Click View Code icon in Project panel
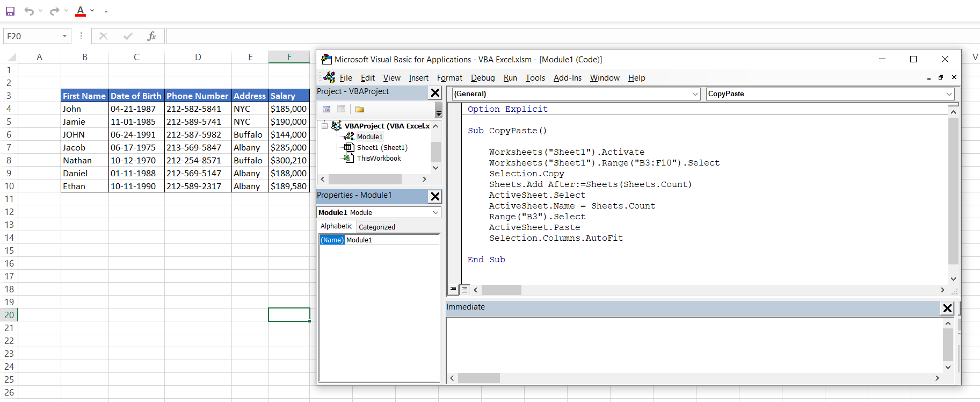Screen dimensions: 980x402 tap(326, 109)
